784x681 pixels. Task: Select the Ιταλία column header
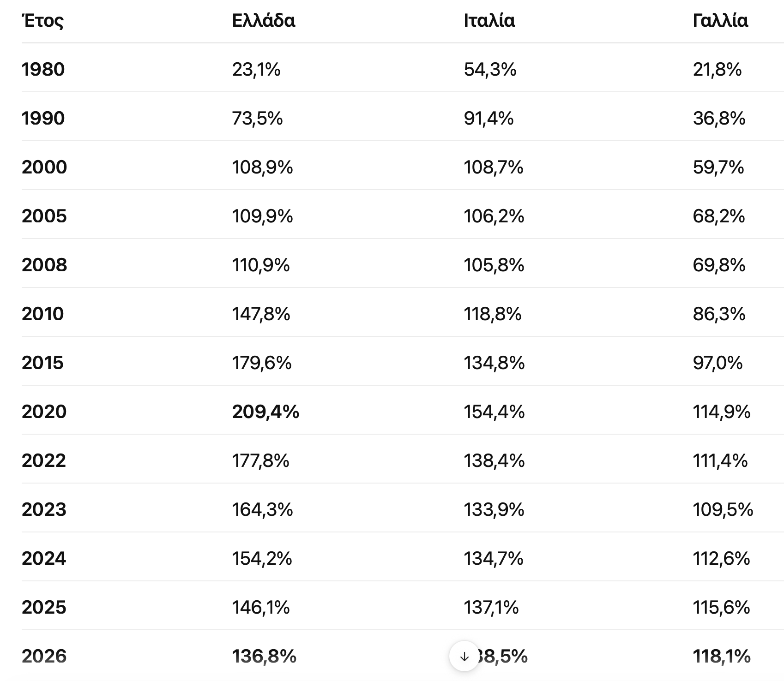point(489,21)
